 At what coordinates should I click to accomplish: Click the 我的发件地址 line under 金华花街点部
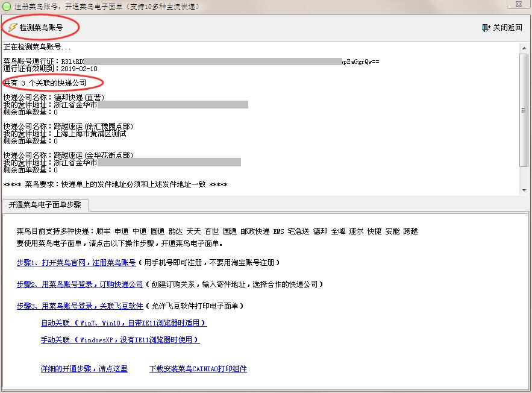tap(122, 163)
